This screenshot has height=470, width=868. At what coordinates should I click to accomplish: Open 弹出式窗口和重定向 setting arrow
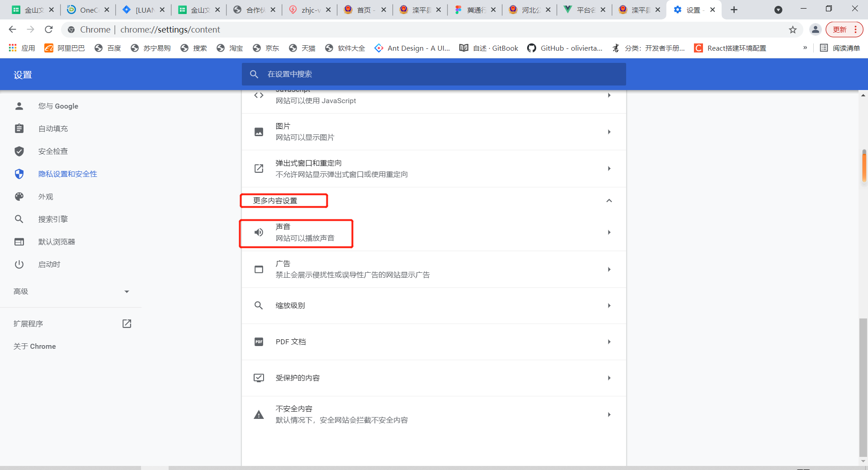pyautogui.click(x=609, y=168)
